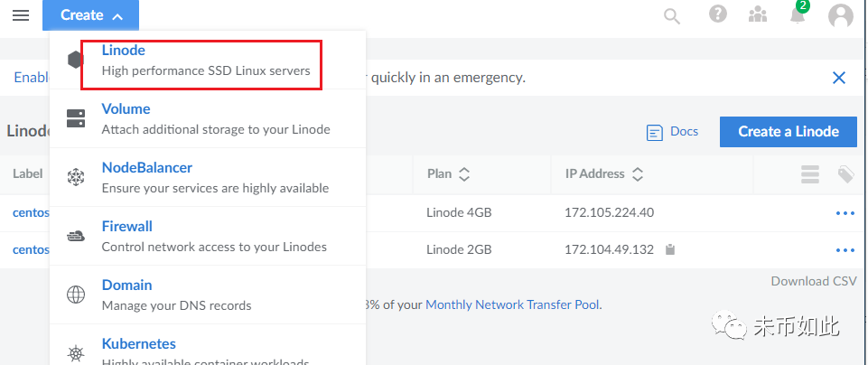Open the community icon in header
Image resolution: width=868 pixels, height=365 pixels.
pyautogui.click(x=758, y=15)
